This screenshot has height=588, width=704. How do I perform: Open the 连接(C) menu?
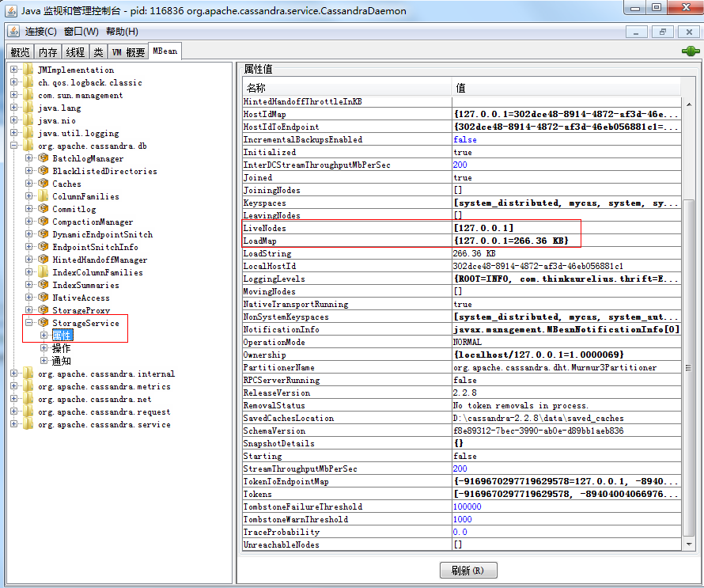pyautogui.click(x=41, y=32)
